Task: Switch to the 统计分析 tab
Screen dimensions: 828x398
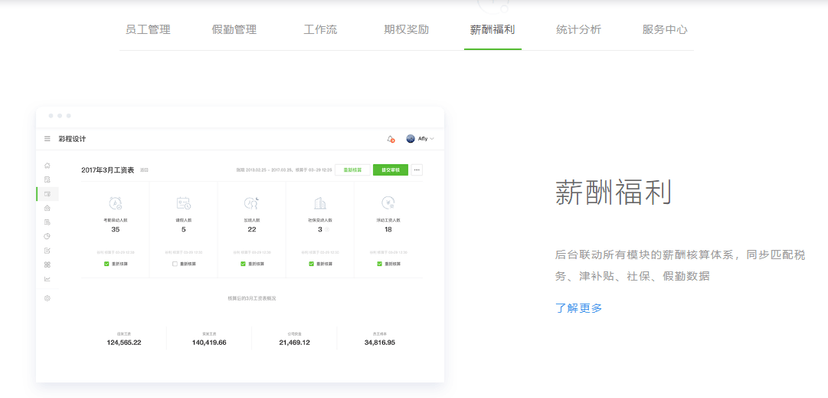Action: pyautogui.click(x=578, y=30)
